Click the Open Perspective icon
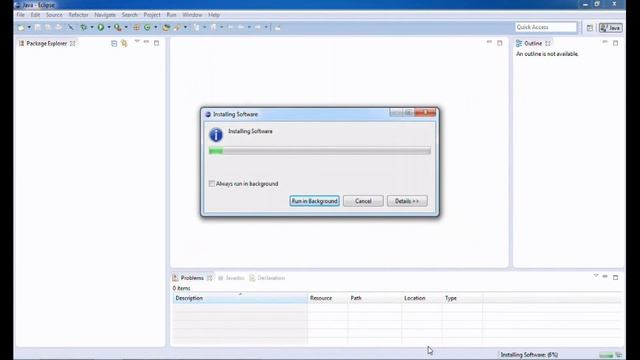Screen dimensions: 640x360 point(590,28)
